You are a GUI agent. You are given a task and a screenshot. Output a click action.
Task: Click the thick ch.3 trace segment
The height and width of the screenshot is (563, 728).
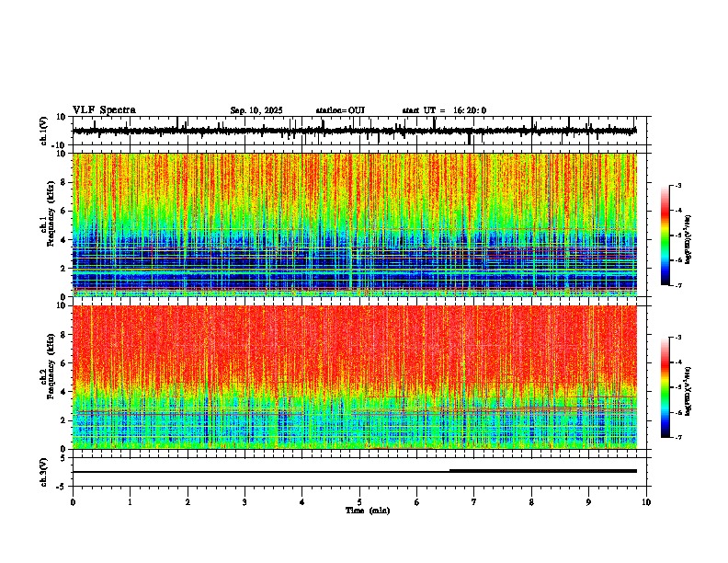[542, 471]
